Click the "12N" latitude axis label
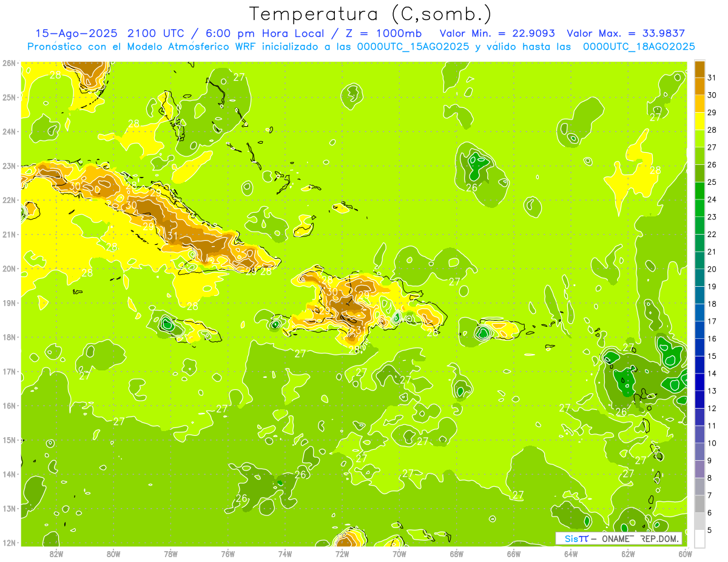 pyautogui.click(x=9, y=543)
